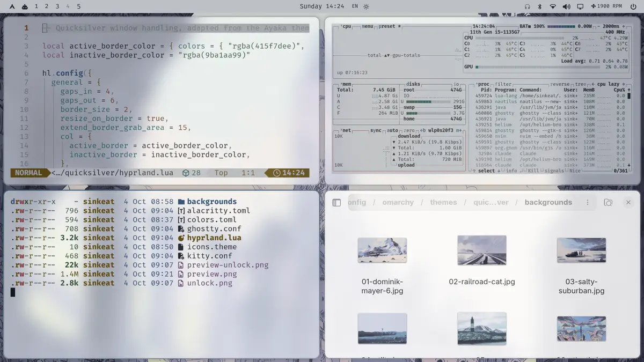
Task: Switch to workspace 4 in the top bar
Action: pyautogui.click(x=68, y=6)
